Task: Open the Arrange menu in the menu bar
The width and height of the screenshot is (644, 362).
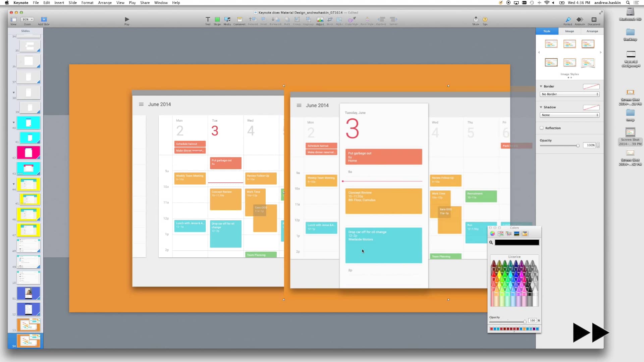Action: coord(105,3)
